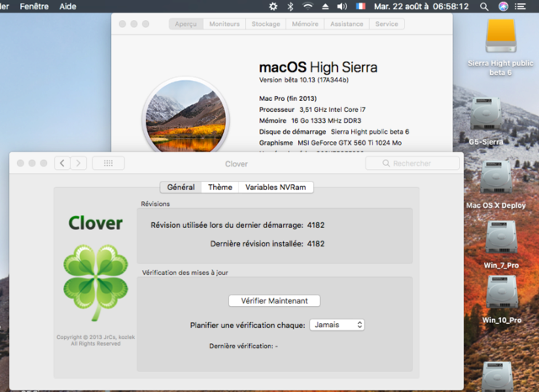Select Général tab in Clover pane
The height and width of the screenshot is (392, 539).
181,187
